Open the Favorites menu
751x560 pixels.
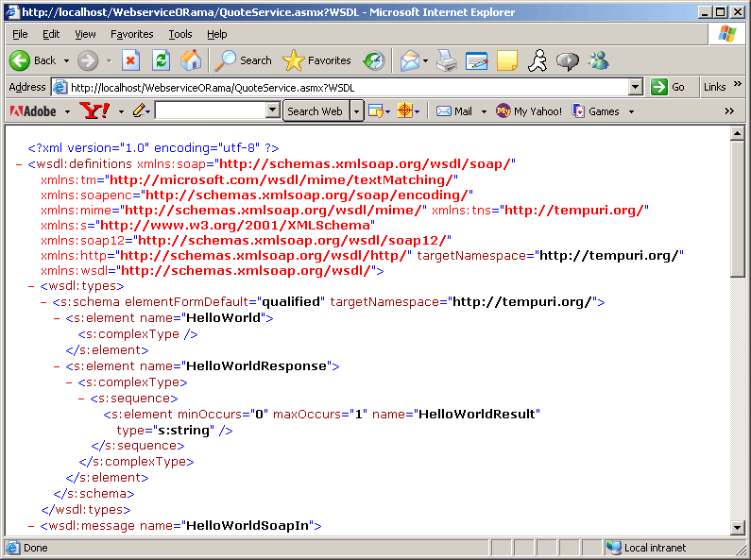tap(131, 34)
